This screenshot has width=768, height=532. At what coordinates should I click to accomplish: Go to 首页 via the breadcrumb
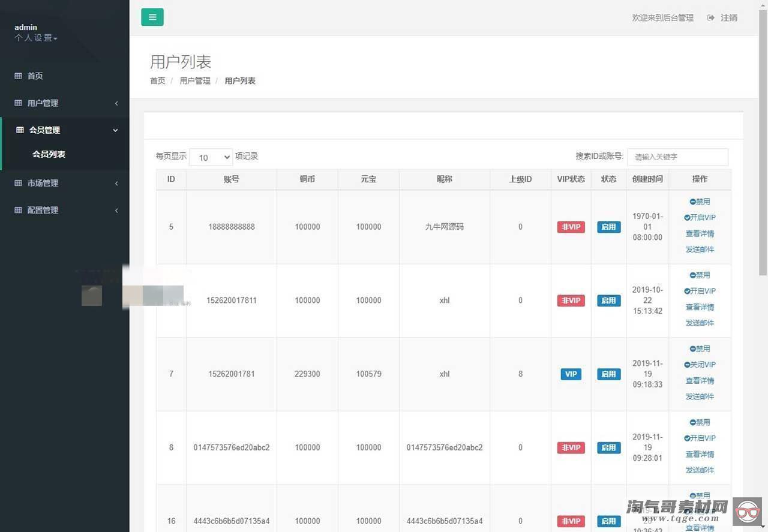(x=158, y=81)
